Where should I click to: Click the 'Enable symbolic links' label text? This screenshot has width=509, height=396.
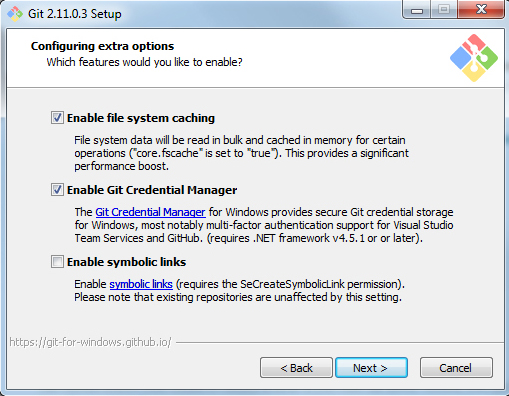(x=127, y=262)
